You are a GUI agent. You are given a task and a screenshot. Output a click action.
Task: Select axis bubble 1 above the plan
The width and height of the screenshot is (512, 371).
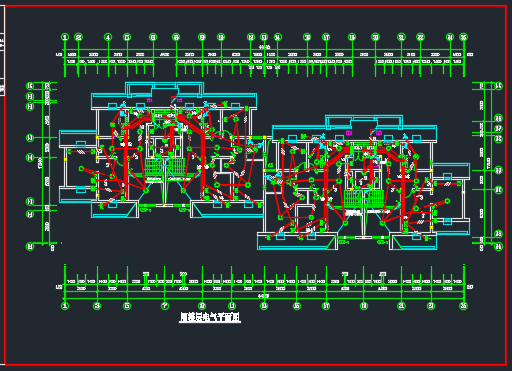[x=65, y=37]
